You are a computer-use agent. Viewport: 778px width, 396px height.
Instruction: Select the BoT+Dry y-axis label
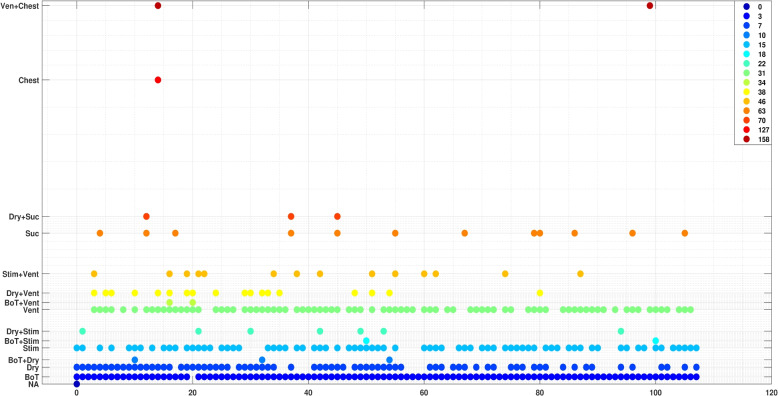coord(23,360)
